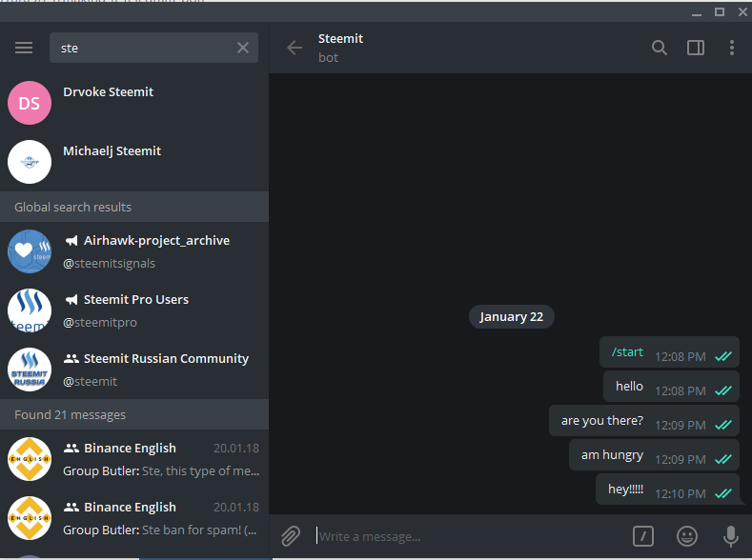Click the 'Global search results' header
This screenshot has height=560, width=752.
pyautogui.click(x=134, y=207)
